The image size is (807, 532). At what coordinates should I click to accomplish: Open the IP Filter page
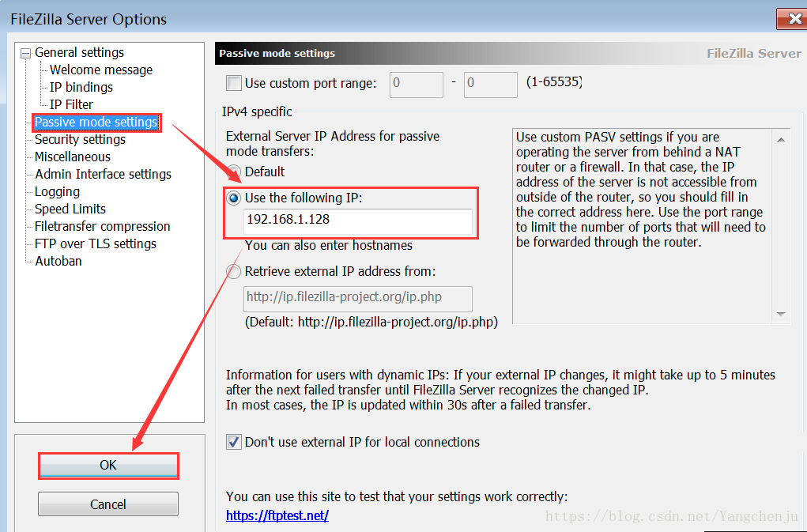[71, 104]
